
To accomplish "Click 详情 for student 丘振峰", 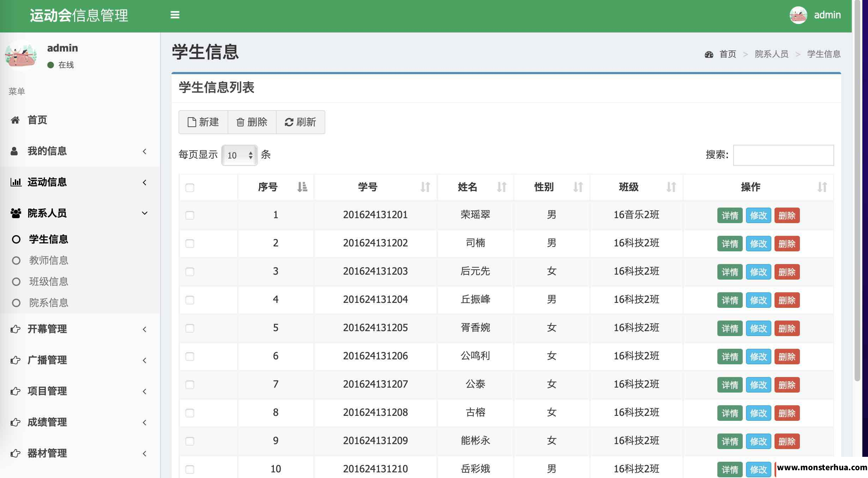I will click(x=730, y=300).
